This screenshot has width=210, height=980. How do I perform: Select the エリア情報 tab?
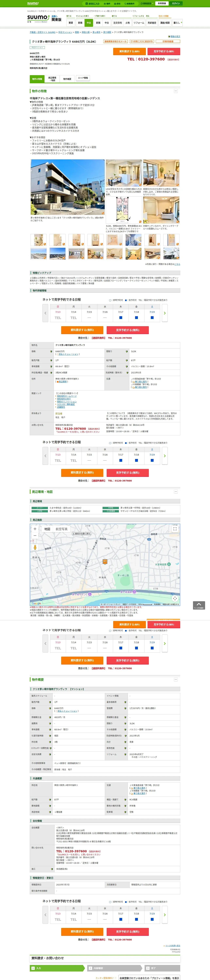(x=83, y=78)
